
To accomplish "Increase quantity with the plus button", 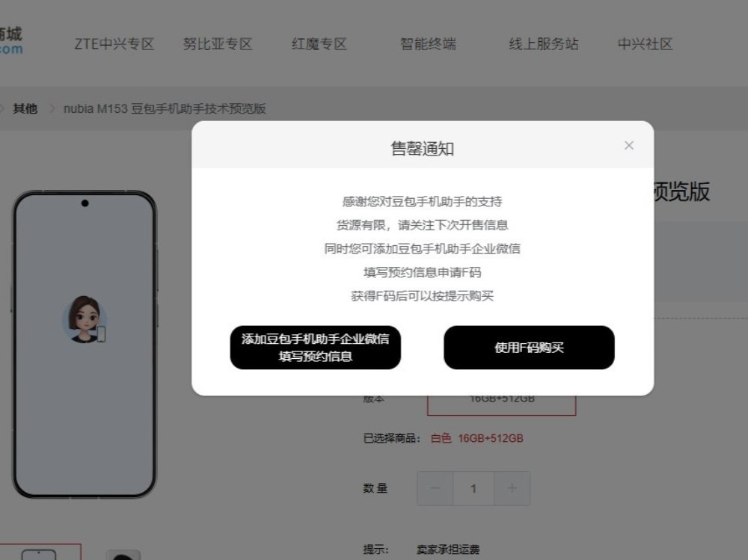I will [512, 488].
